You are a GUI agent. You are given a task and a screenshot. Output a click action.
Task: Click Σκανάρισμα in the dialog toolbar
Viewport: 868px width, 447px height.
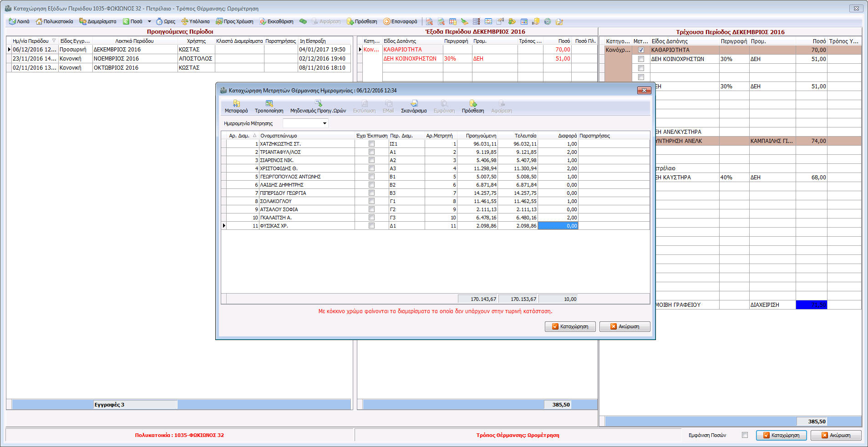(414, 107)
